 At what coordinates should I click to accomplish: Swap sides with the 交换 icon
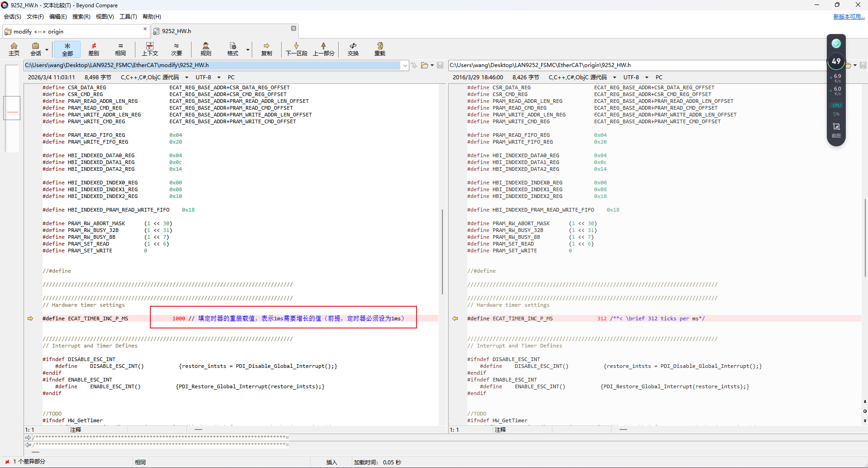[x=353, y=49]
